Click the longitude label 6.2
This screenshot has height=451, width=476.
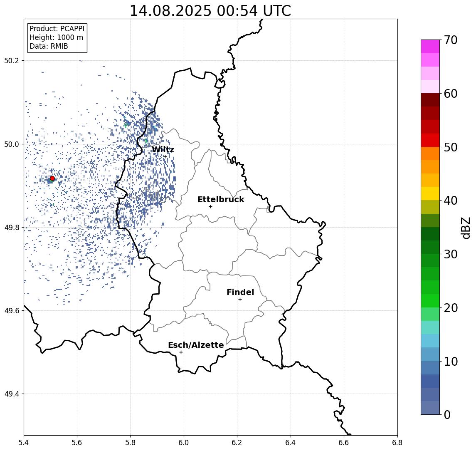237,443
